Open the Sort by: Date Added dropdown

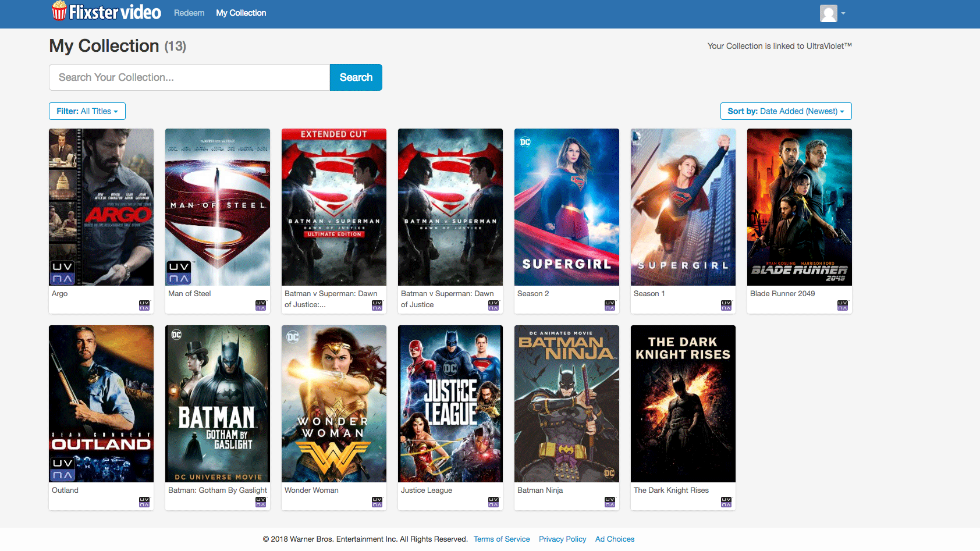786,111
